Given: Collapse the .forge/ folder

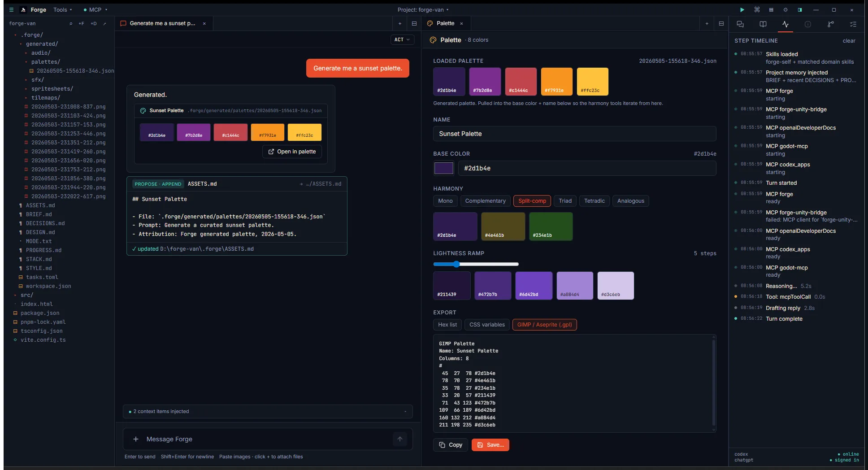Looking at the screenshot, I should pos(32,35).
